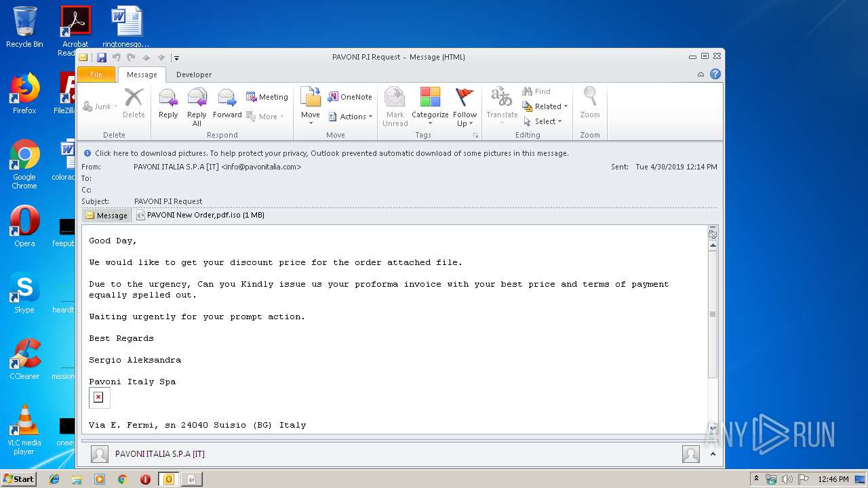This screenshot has width=868, height=488.
Task: Click the taskbar clock 12:46 PM
Action: coord(833,479)
